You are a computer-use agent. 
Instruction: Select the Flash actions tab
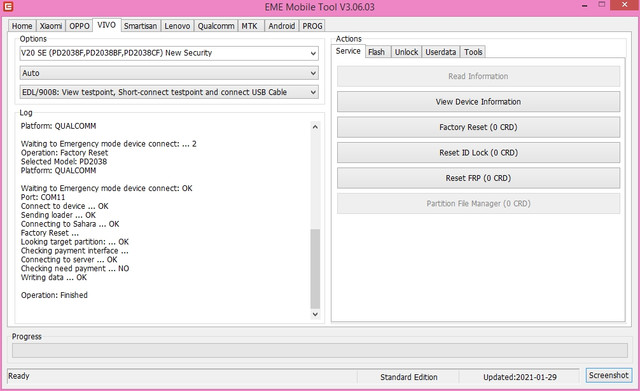[376, 52]
